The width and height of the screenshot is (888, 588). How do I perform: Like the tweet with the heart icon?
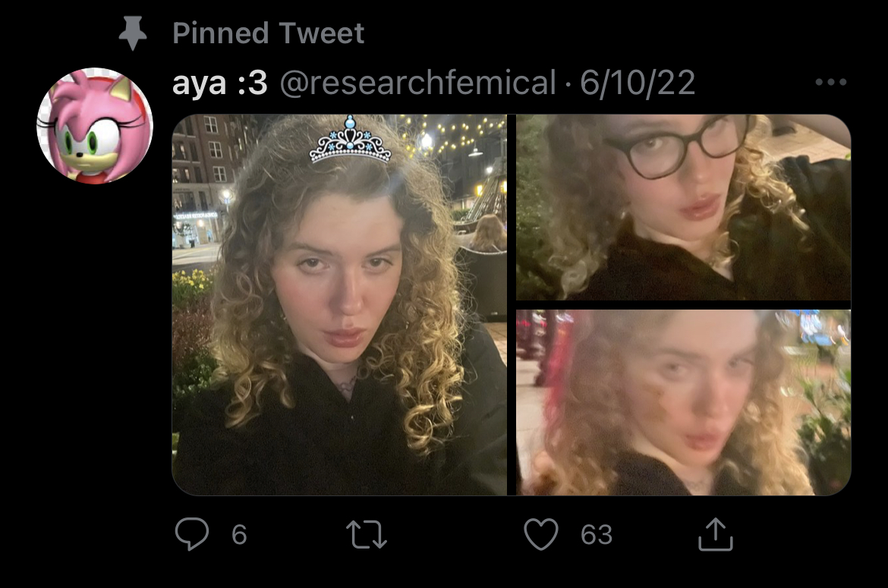point(541,534)
